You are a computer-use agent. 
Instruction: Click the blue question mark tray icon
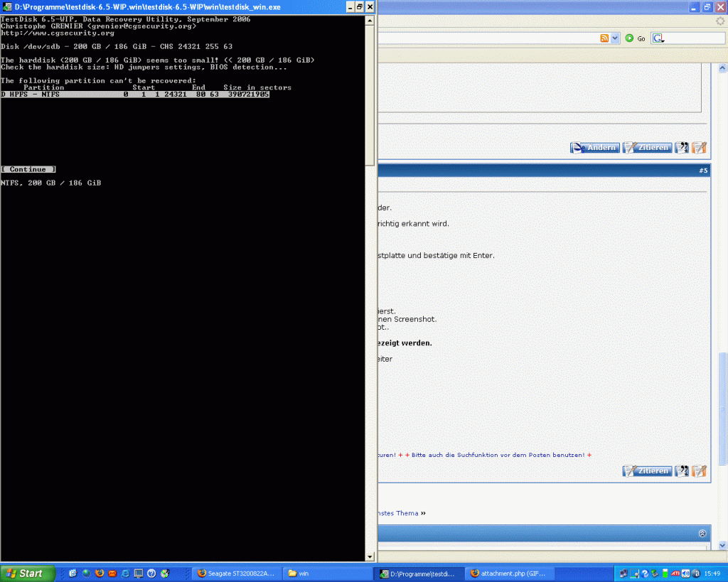click(644, 573)
